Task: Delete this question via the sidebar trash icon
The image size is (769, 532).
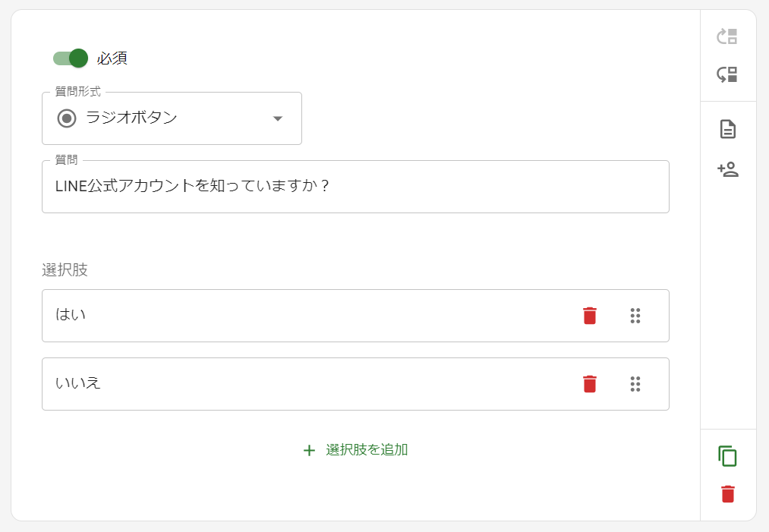Action: point(728,493)
